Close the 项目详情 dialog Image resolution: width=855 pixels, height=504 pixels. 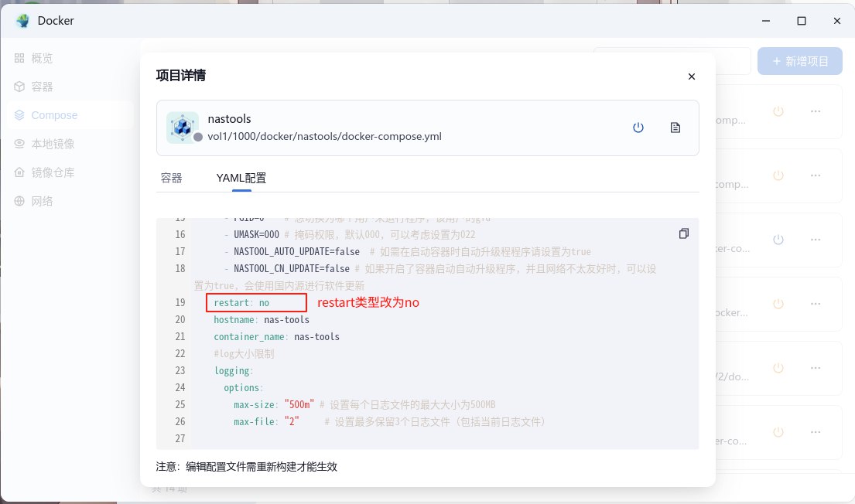(692, 77)
